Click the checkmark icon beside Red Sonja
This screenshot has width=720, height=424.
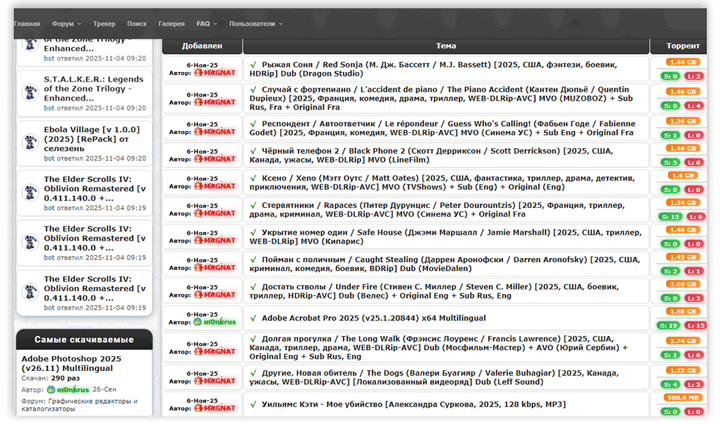[253, 65]
